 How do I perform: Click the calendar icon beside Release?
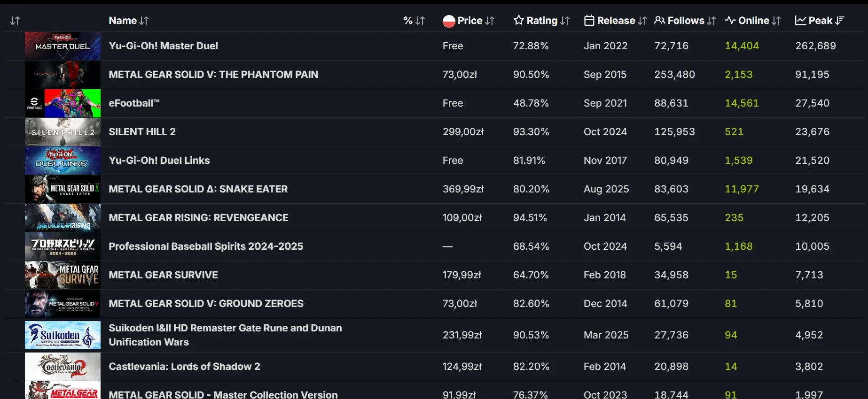589,20
